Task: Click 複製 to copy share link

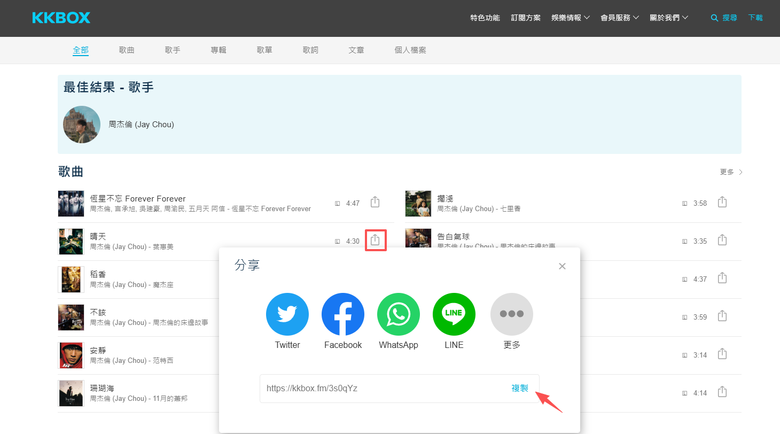Action: pyautogui.click(x=519, y=388)
